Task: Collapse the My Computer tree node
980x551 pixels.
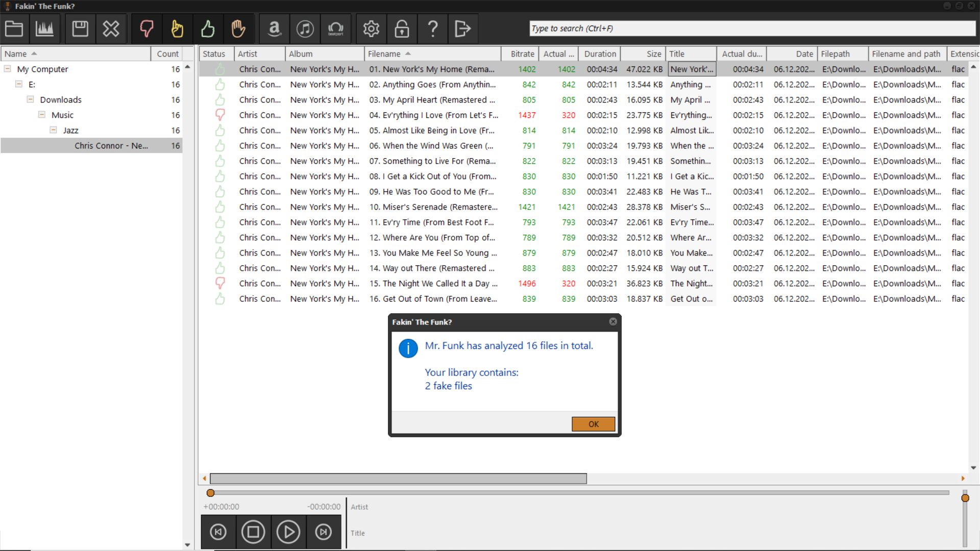Action: 8,69
